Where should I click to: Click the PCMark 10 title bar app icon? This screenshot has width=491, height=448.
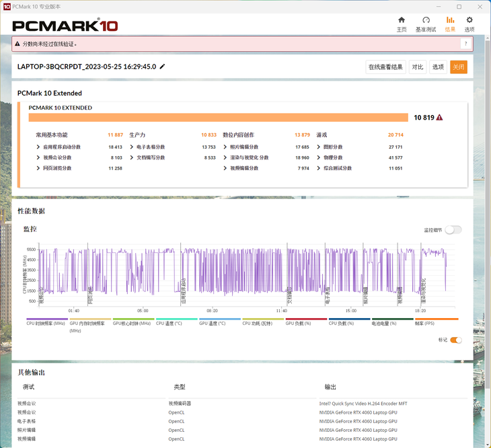coord(7,7)
